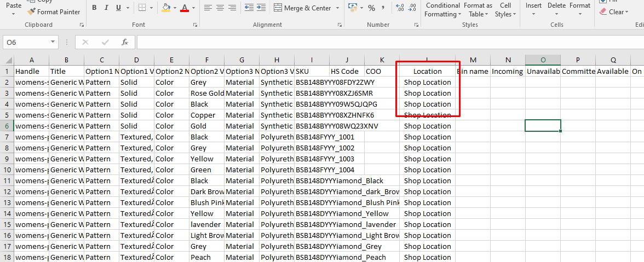Click the Increase Decimal icon

pos(400,8)
